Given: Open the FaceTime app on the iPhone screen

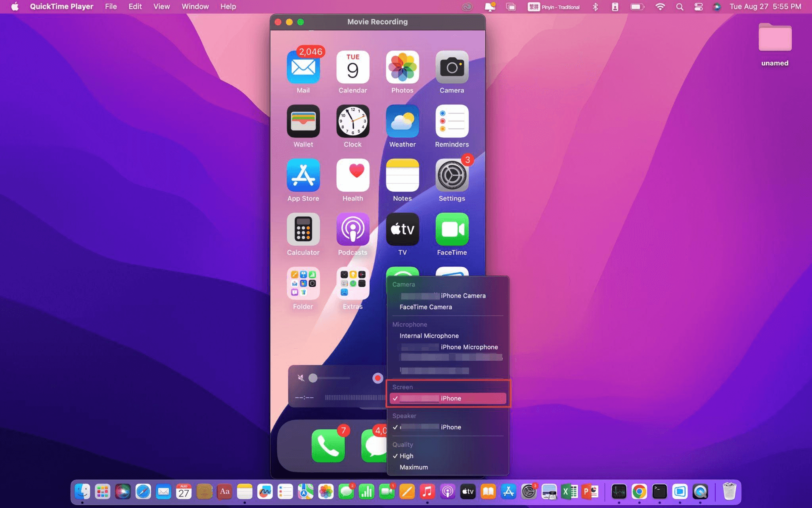Looking at the screenshot, I should [452, 229].
